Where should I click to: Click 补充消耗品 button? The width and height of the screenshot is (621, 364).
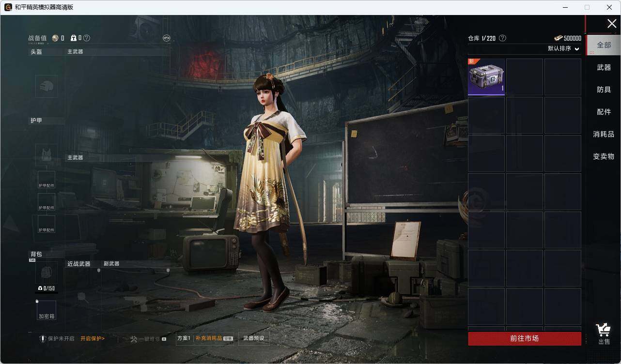[214, 338]
